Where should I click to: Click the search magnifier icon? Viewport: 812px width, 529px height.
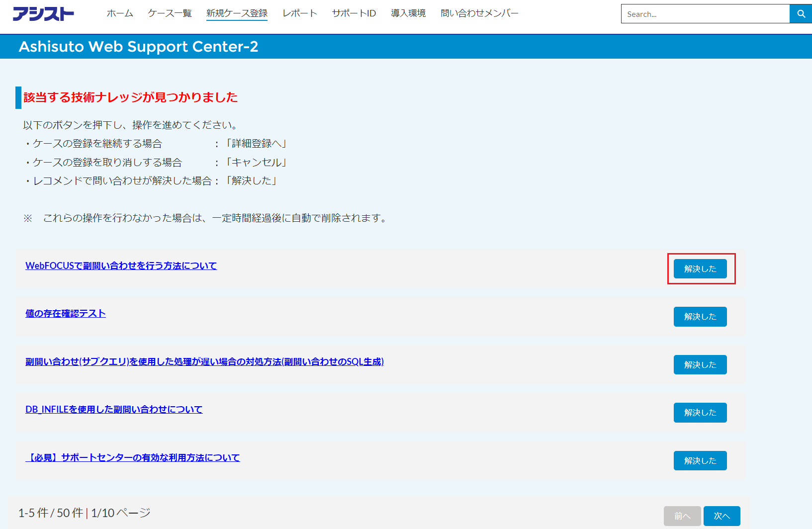(x=800, y=14)
